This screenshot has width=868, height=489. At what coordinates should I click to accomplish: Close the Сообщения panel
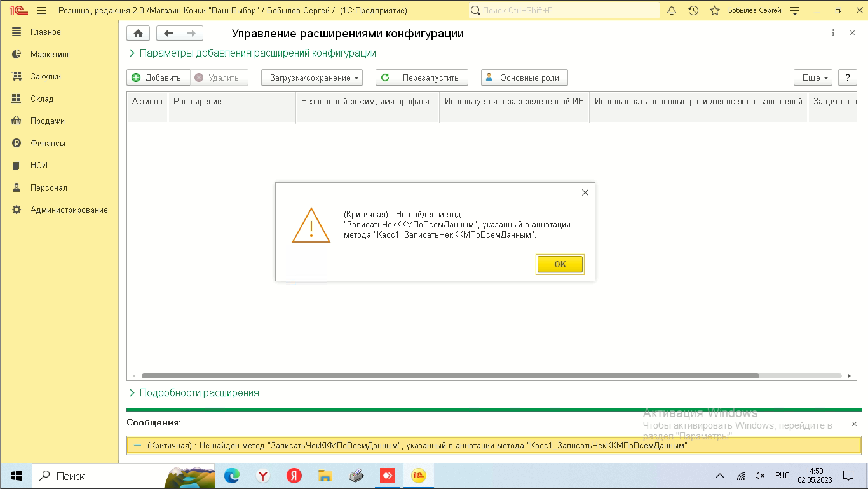854,424
